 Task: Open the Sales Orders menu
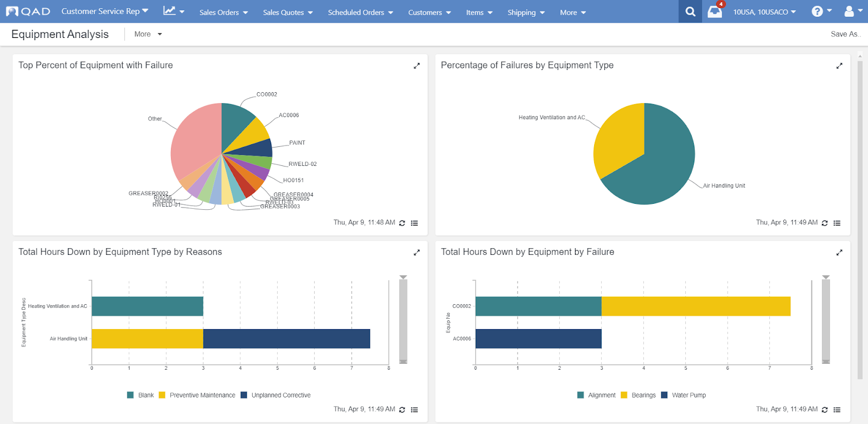(x=224, y=12)
